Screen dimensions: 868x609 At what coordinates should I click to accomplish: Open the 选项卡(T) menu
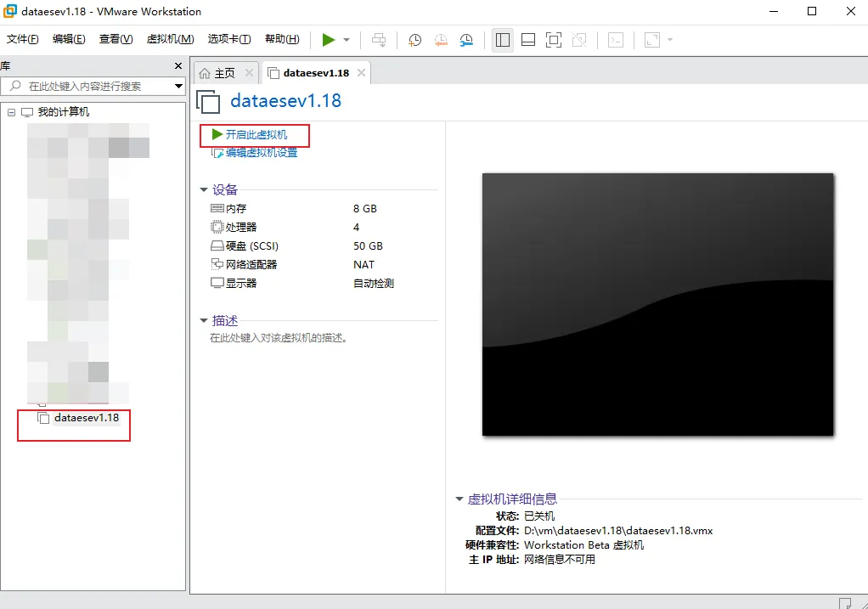click(x=228, y=39)
